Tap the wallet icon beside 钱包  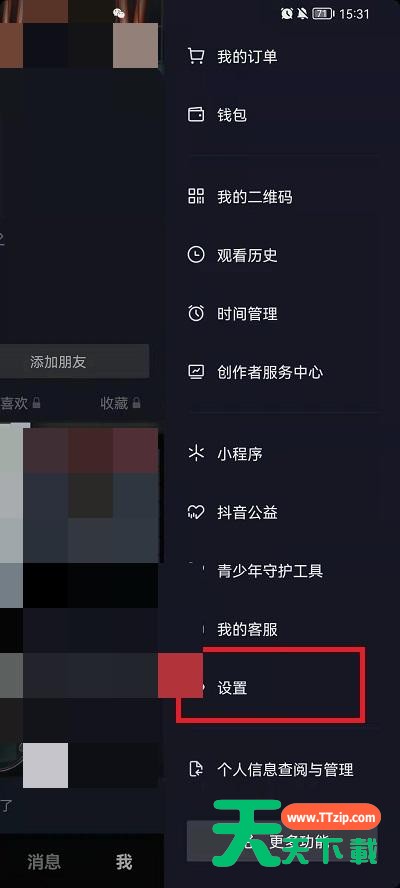(195, 115)
